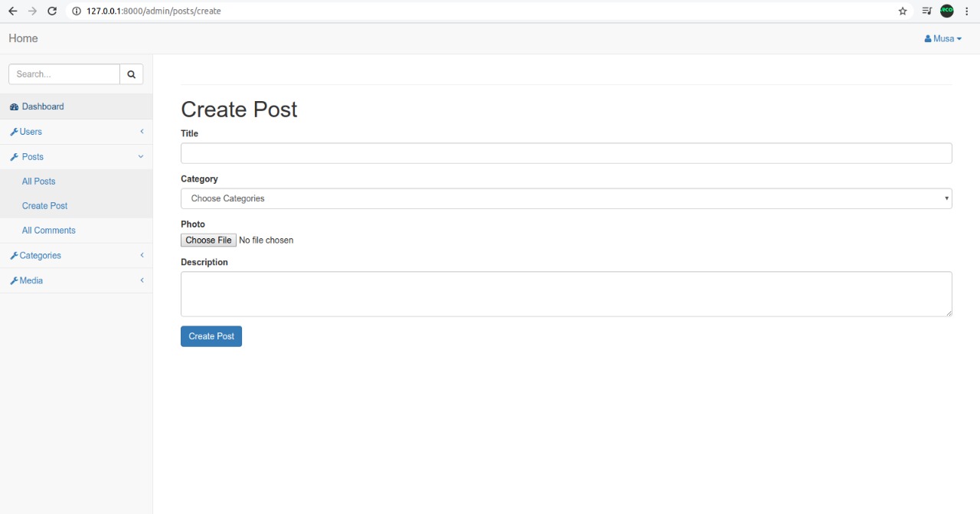Open the media control playlist icon
Screen dimensions: 980x514
tap(927, 11)
